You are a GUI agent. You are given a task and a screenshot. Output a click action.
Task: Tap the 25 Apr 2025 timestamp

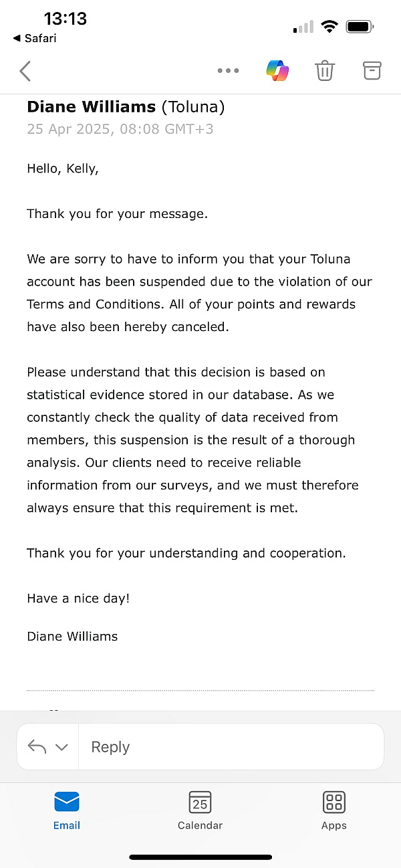point(120,129)
